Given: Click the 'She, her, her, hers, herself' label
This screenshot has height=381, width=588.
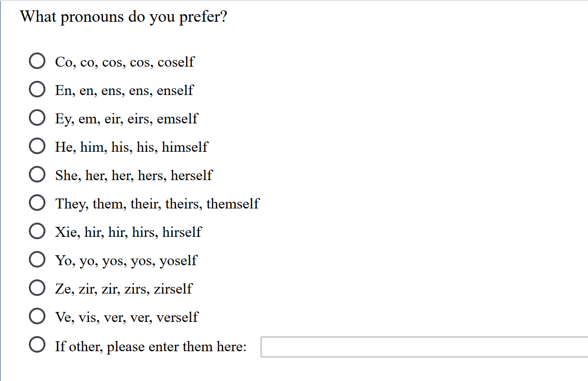Looking at the screenshot, I should tap(134, 175).
